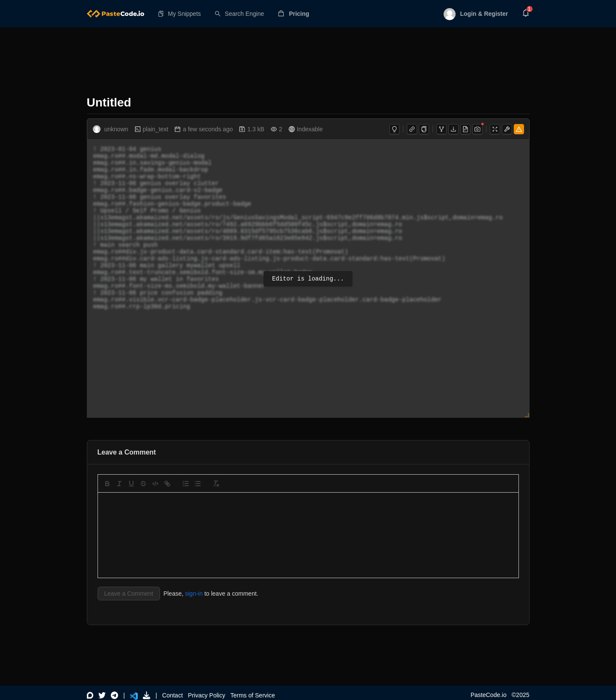
Task: Open editor settings with wrench icon
Action: click(507, 129)
